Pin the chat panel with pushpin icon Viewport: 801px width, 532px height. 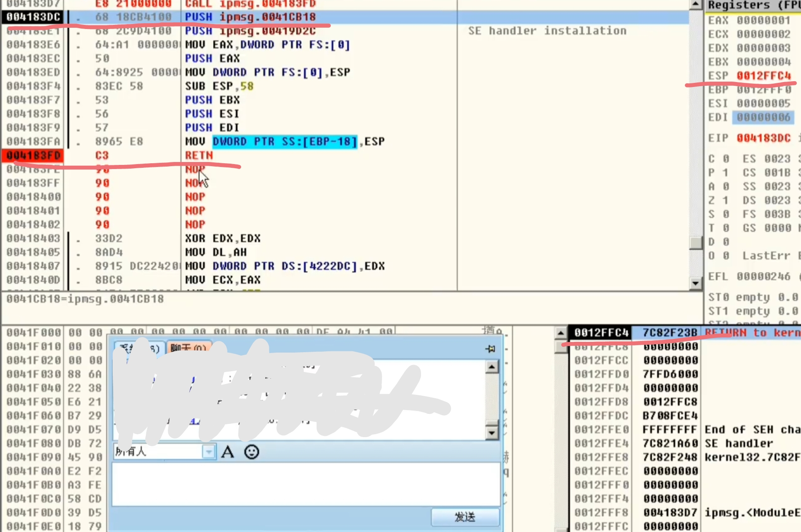tap(490, 349)
